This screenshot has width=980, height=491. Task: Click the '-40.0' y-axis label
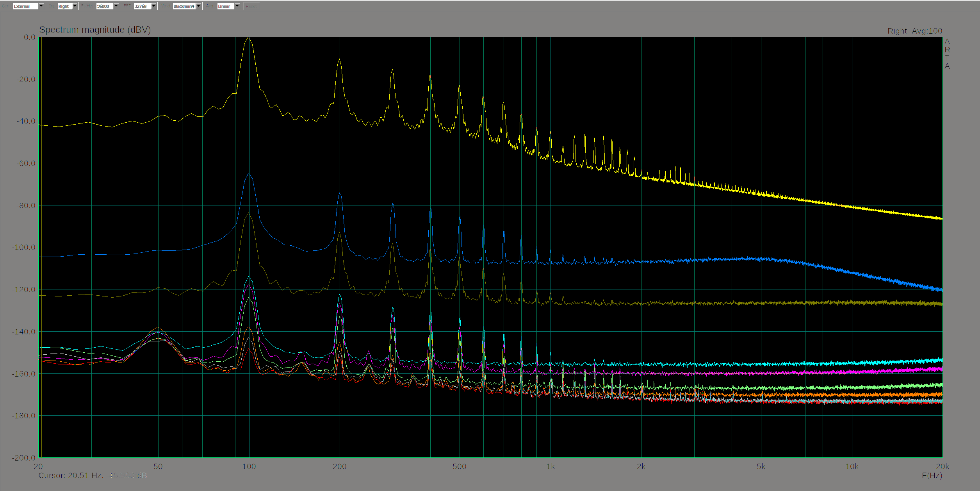click(x=26, y=121)
